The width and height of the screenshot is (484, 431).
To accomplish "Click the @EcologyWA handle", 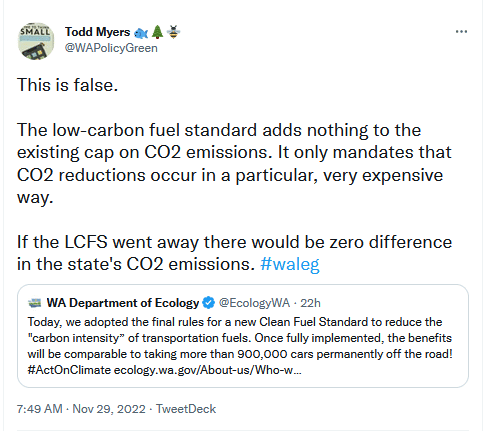I will (254, 303).
